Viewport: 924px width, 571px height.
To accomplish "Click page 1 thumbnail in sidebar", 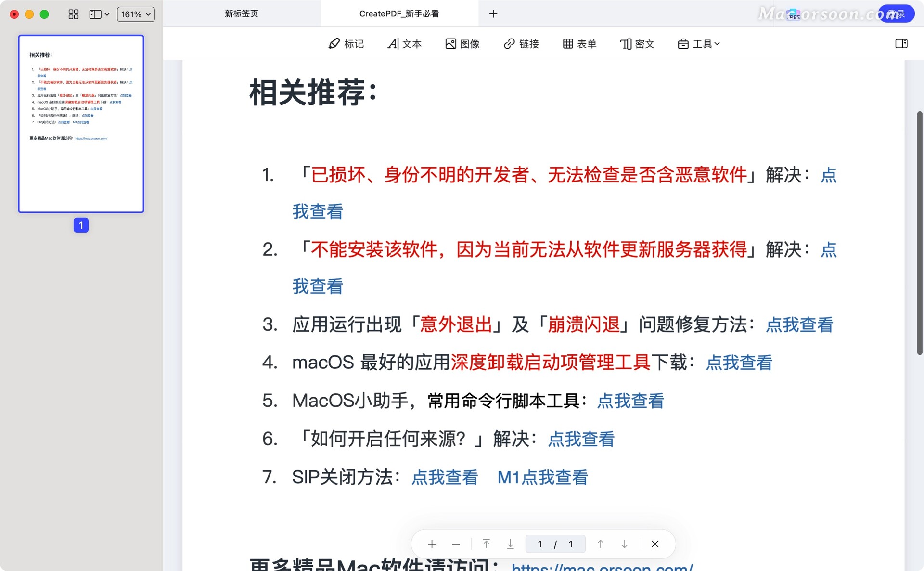I will pos(81,124).
